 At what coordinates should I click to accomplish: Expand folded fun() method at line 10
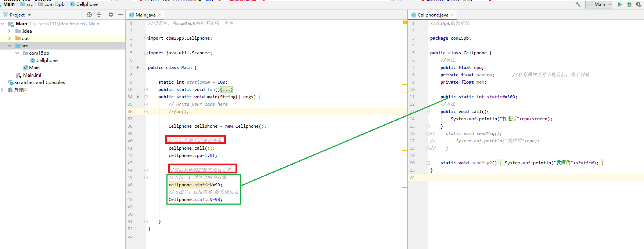pyautogui.click(x=146, y=89)
